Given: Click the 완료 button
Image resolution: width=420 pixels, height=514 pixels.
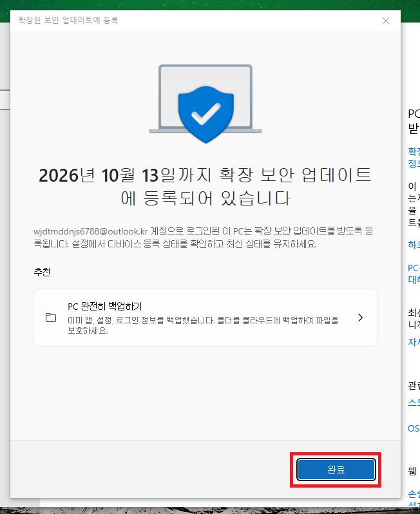Looking at the screenshot, I should 336,470.
